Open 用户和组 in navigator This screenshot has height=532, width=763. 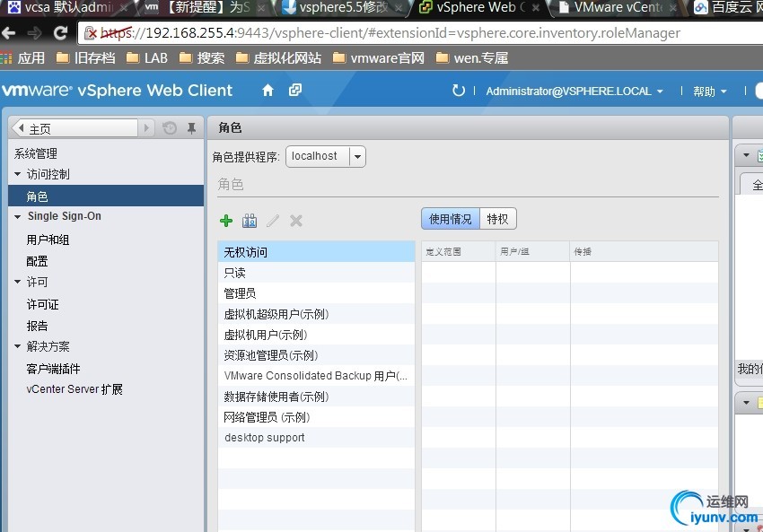(48, 240)
